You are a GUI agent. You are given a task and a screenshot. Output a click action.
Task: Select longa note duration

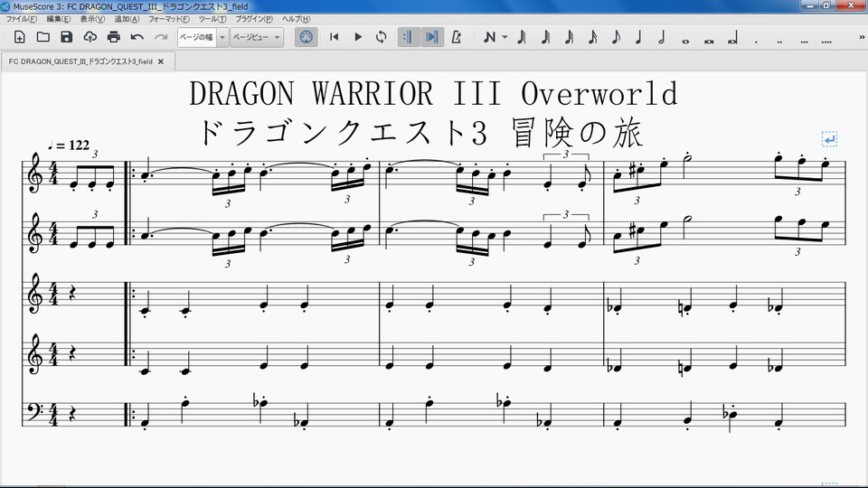[732, 39]
